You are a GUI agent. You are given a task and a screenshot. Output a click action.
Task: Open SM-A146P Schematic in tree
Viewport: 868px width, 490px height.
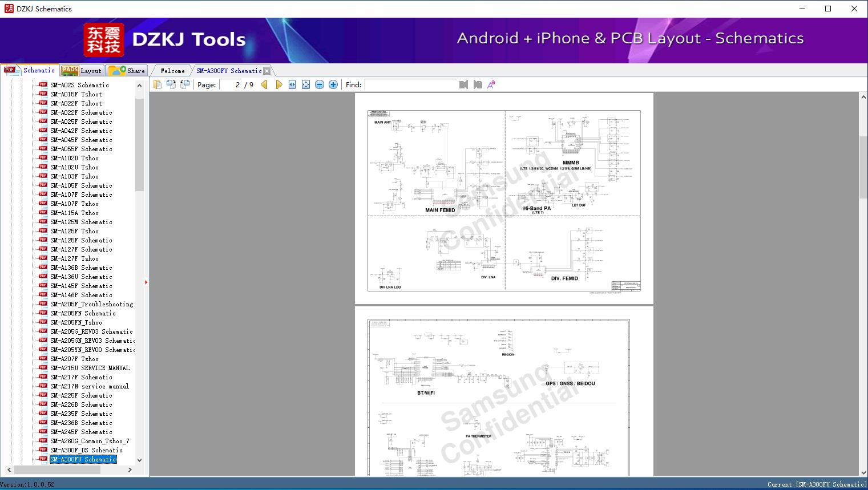click(81, 295)
